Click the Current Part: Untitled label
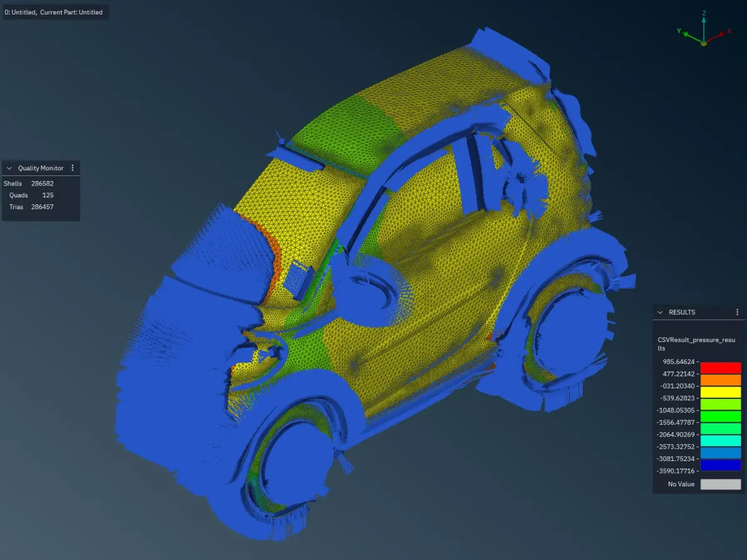 click(71, 13)
